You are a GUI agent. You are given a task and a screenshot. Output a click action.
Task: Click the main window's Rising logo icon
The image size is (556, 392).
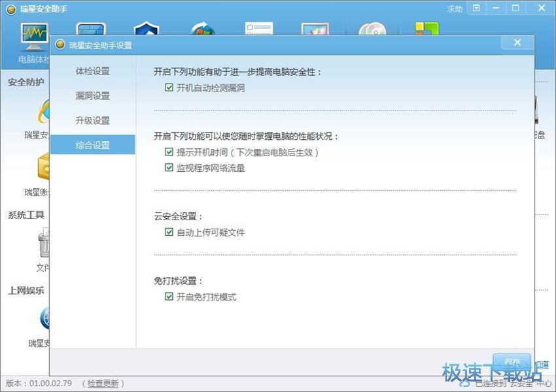coord(11,10)
